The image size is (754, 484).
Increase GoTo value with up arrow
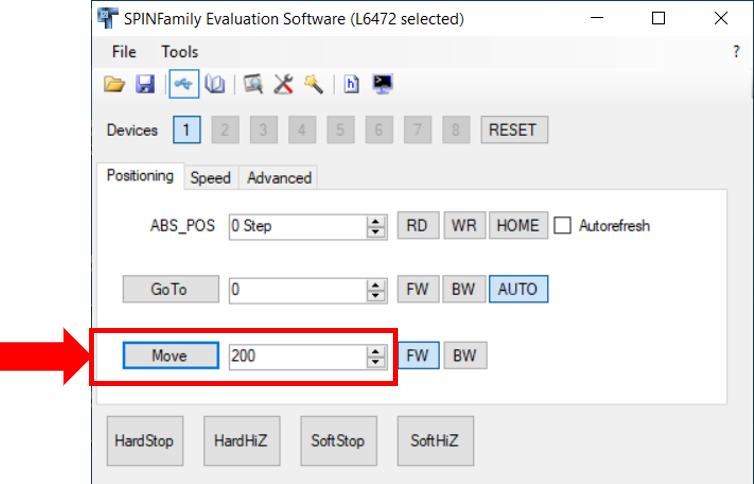click(376, 285)
